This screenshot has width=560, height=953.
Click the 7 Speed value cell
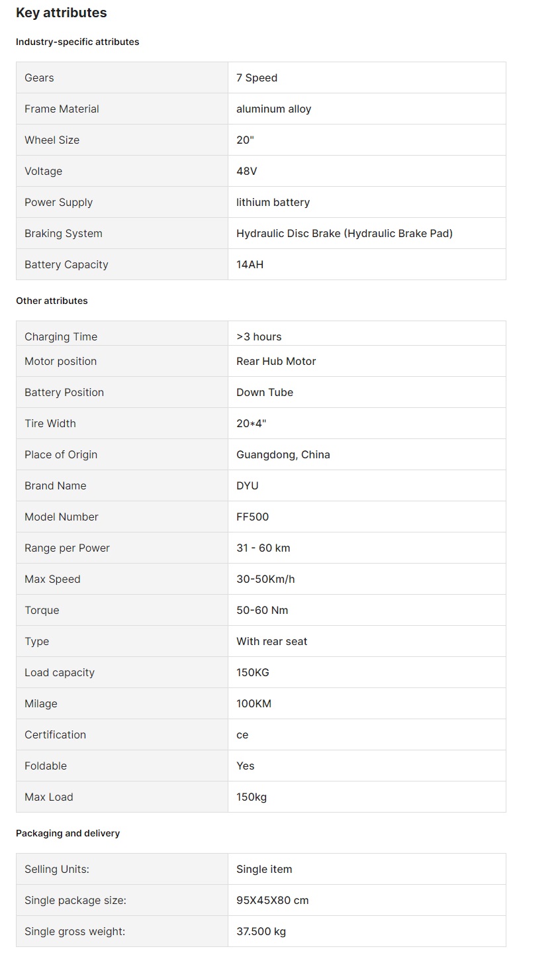tap(257, 77)
